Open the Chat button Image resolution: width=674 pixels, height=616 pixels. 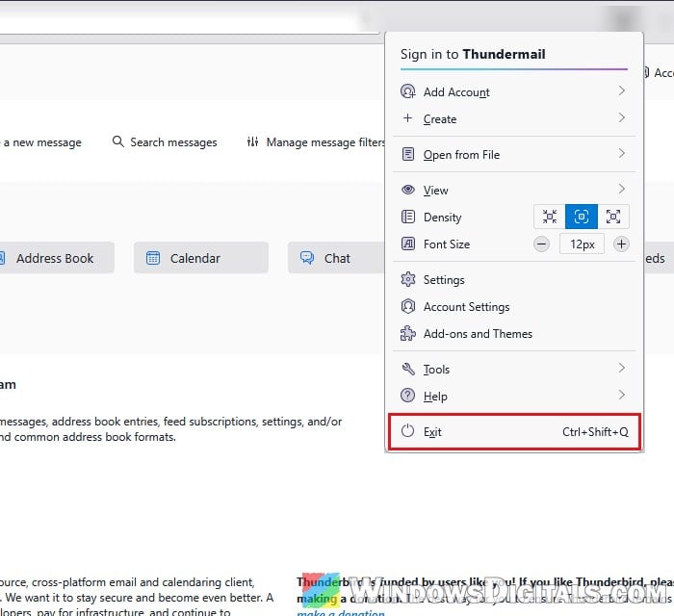(x=336, y=258)
